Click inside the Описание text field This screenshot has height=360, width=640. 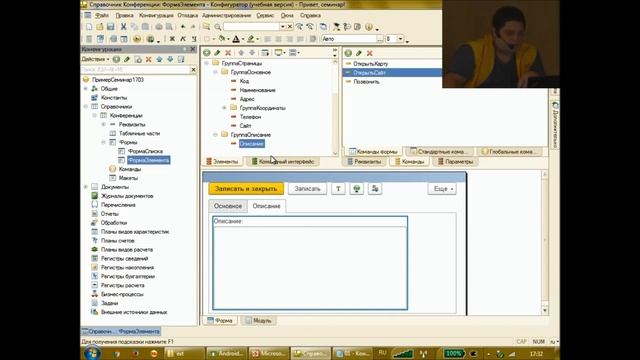pos(310,267)
